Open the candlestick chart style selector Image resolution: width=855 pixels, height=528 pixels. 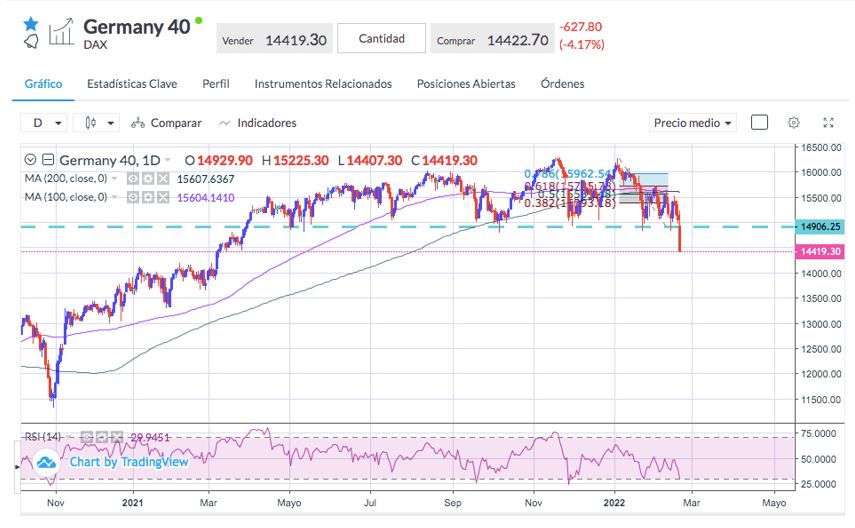(96, 123)
